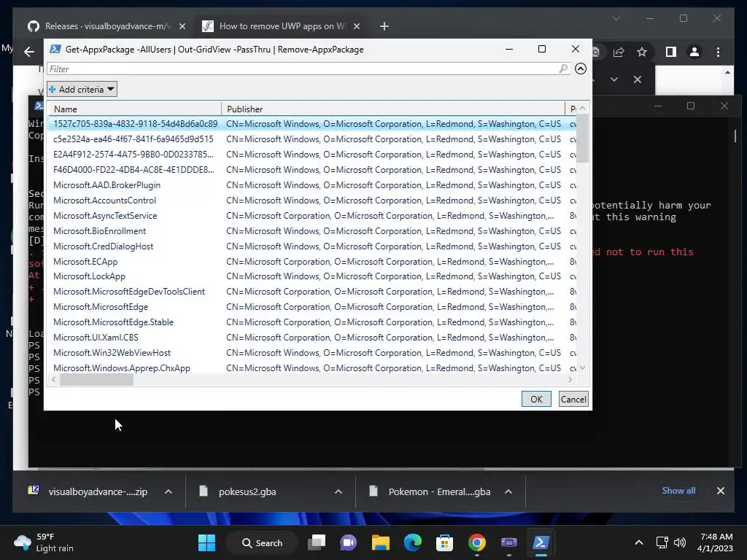Select row Microsoft.MicrosoftEdge.Stable
747x560 pixels.
pyautogui.click(x=312, y=322)
